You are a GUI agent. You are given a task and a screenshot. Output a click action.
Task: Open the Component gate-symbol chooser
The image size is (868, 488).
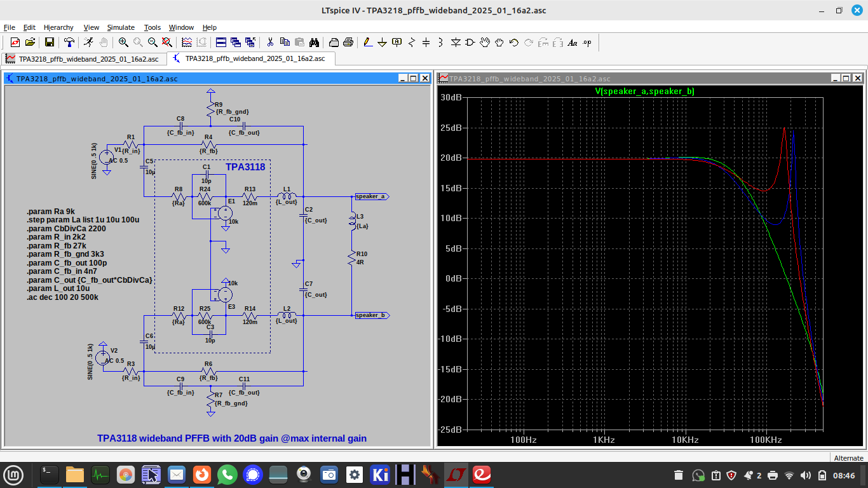470,43
